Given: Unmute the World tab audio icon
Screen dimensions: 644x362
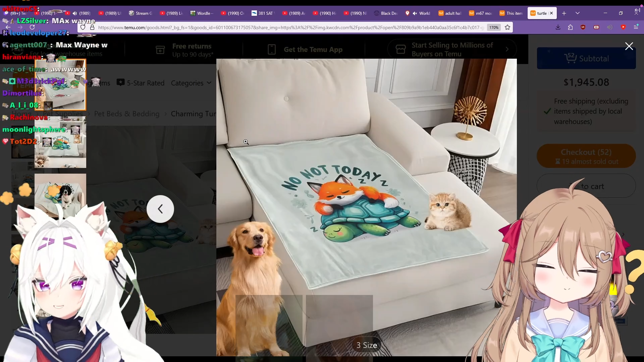Looking at the screenshot, I should [415, 13].
